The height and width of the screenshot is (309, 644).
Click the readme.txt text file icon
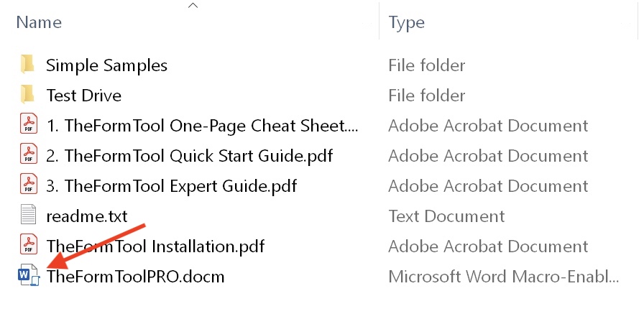point(28,216)
